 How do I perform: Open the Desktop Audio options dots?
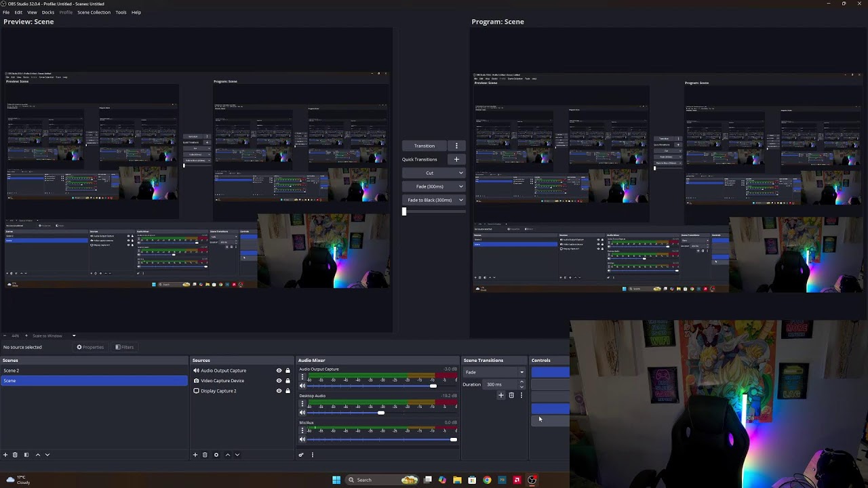tap(302, 404)
